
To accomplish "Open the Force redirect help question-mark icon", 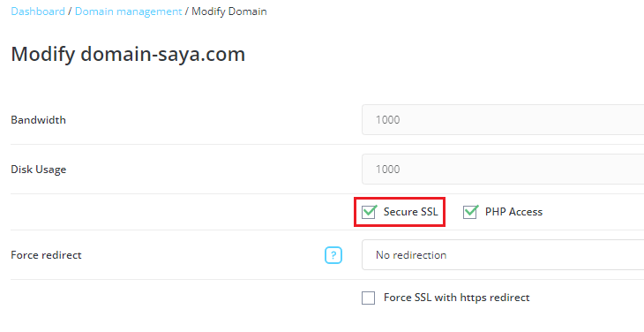I will tap(333, 255).
